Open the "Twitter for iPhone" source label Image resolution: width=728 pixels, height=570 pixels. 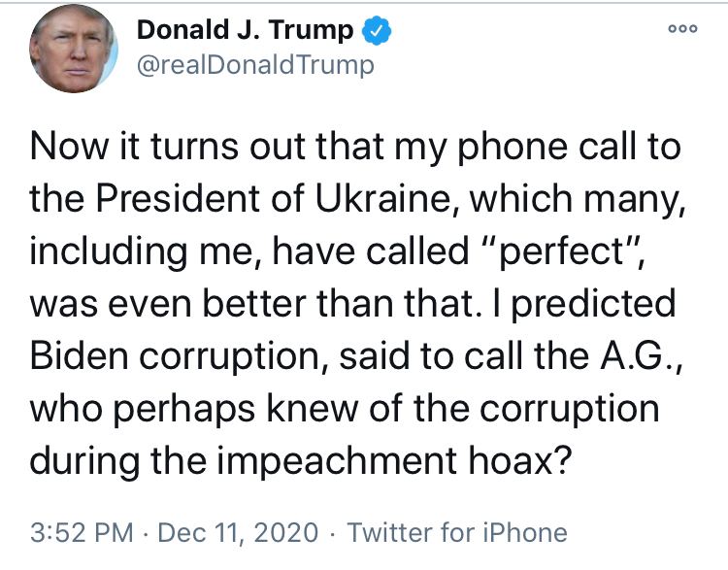(x=457, y=533)
